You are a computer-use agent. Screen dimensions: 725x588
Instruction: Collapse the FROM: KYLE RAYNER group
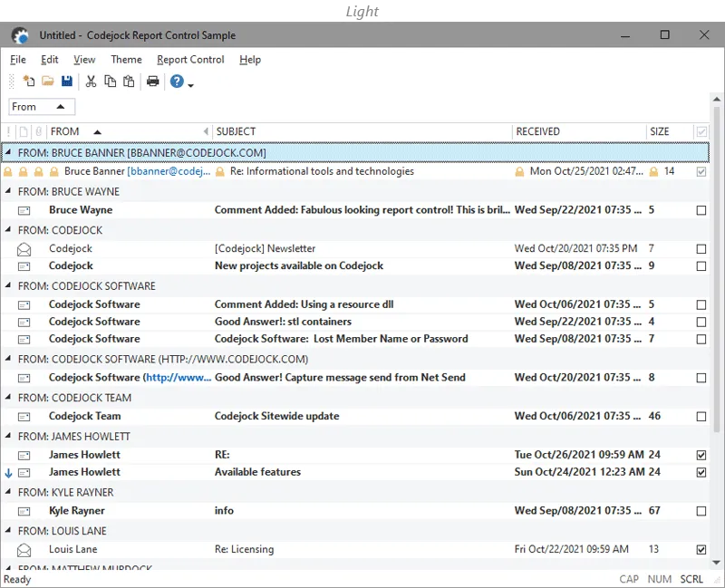(8, 491)
